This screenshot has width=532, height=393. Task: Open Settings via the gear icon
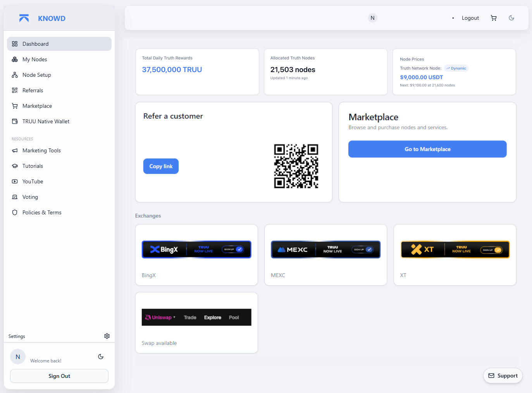[107, 336]
